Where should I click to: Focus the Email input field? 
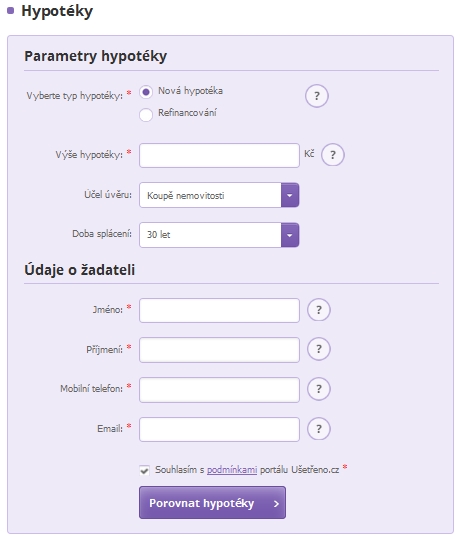pyautogui.click(x=219, y=430)
